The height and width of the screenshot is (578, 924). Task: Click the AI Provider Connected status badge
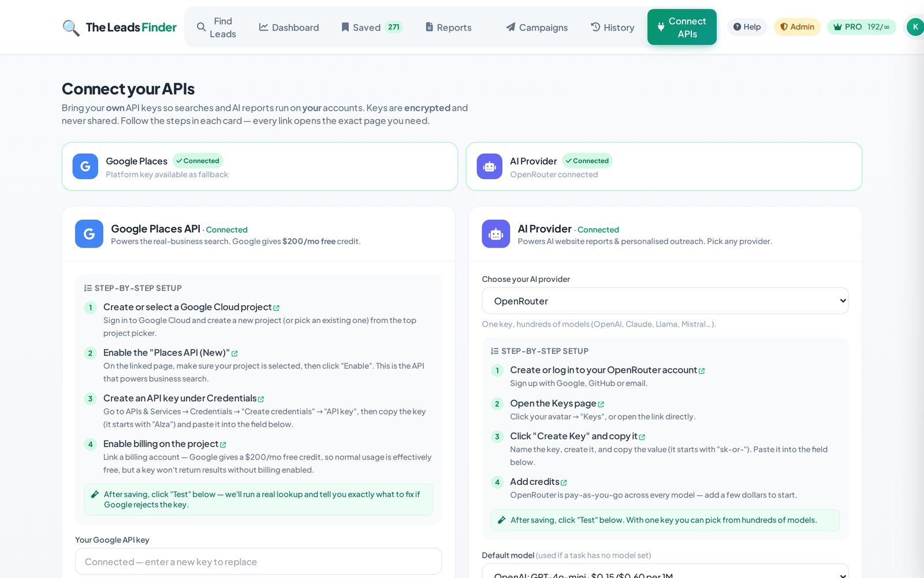point(587,161)
